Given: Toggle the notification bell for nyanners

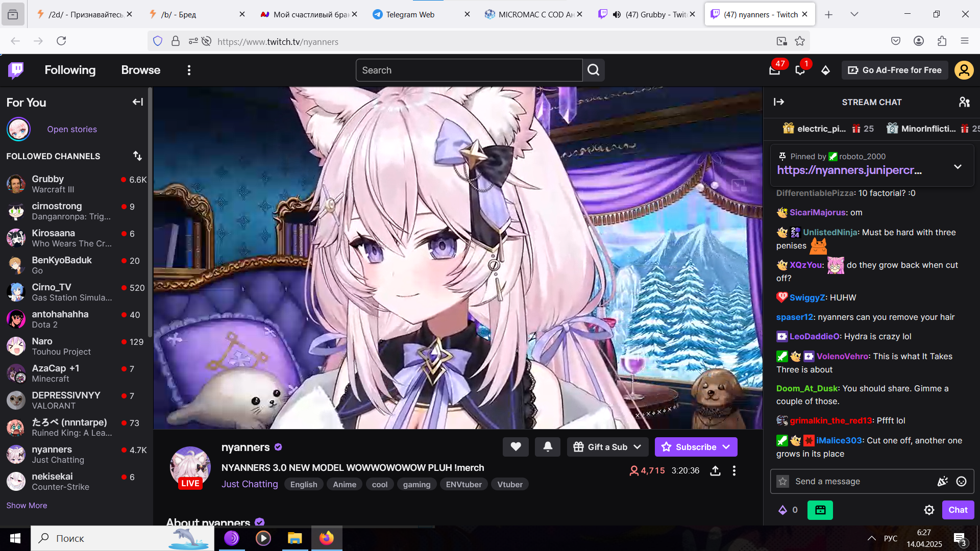Looking at the screenshot, I should tap(548, 447).
